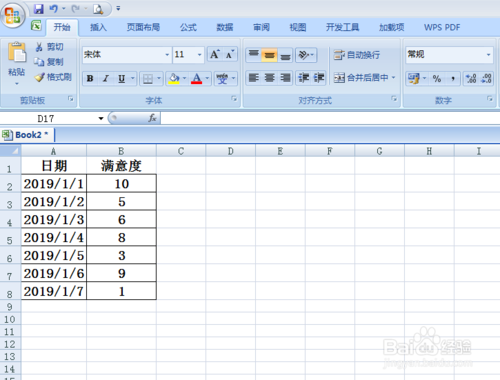Screen dimensions: 500x380
Task: Click inside the formula bar input
Action: pos(330,118)
